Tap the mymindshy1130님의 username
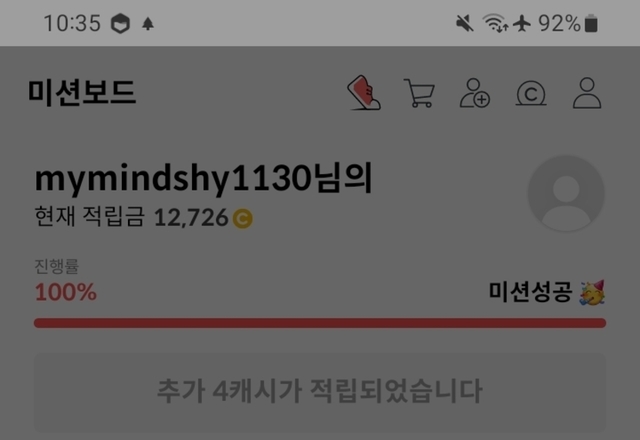The height and width of the screenshot is (440, 640). tap(203, 178)
